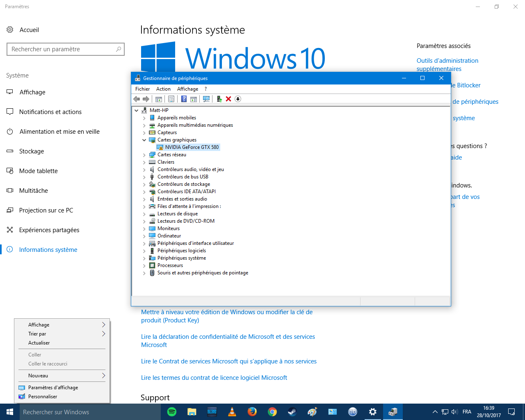Click the Rechercher sur Windows taskbar search
Viewport: 525px width, 420px height.
point(90,412)
